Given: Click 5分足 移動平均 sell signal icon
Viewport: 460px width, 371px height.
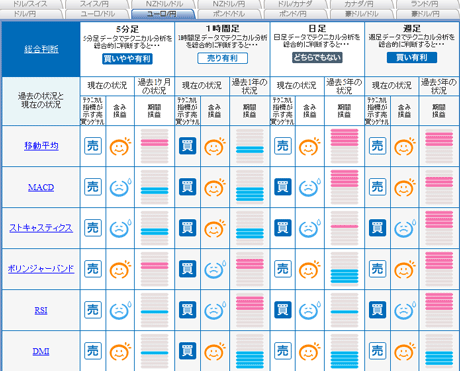Looking at the screenshot, I should (93, 146).
